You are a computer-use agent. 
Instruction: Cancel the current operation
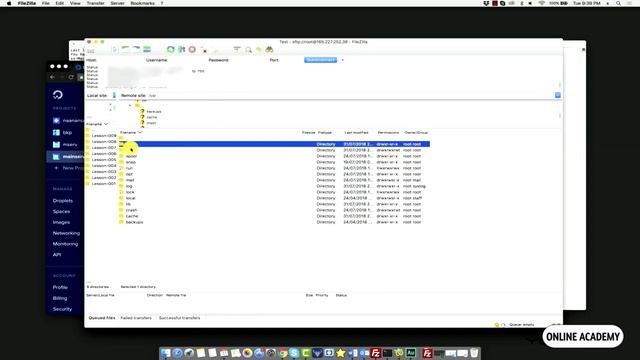click(192, 50)
